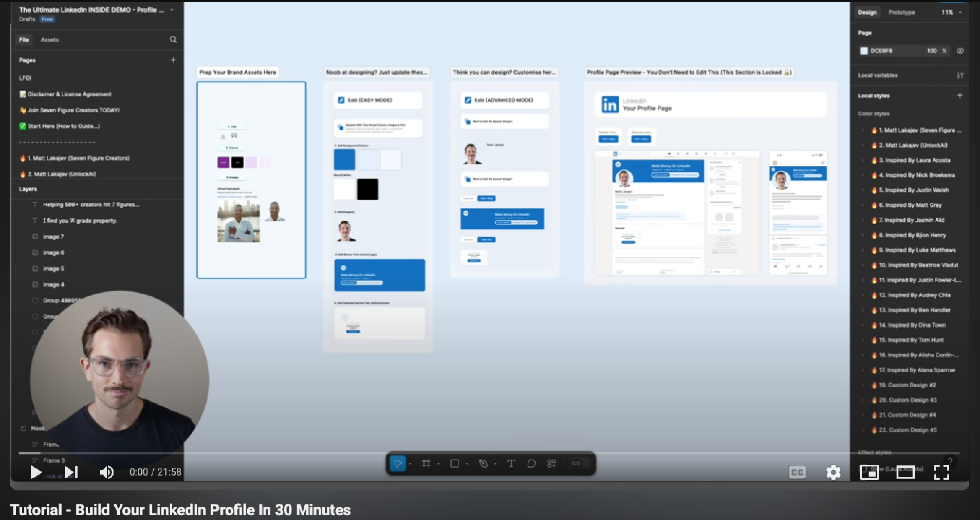Viewport: 980px width, 520px height.
Task: Select the Move tool in the toolbar
Action: coord(398,463)
